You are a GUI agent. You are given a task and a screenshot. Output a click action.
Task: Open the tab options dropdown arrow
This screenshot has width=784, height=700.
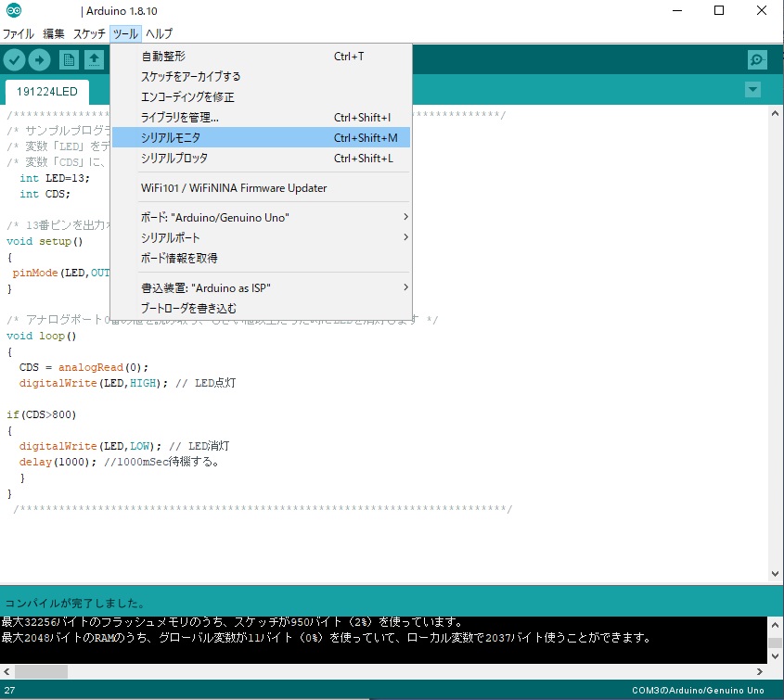752,90
